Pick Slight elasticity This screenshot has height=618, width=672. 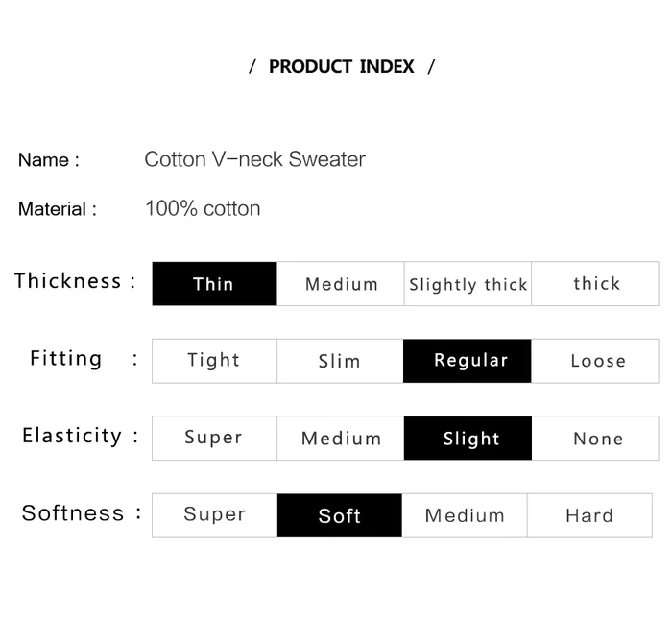click(468, 439)
